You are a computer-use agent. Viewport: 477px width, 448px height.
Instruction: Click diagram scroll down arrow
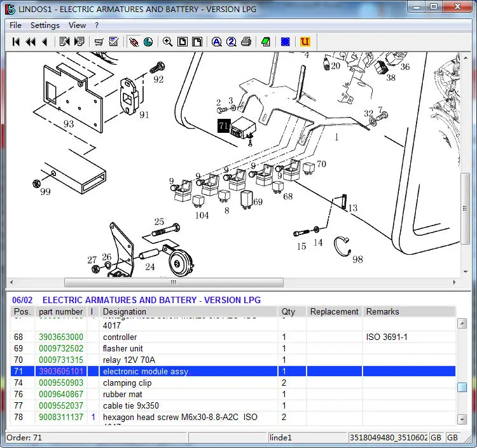(x=466, y=271)
